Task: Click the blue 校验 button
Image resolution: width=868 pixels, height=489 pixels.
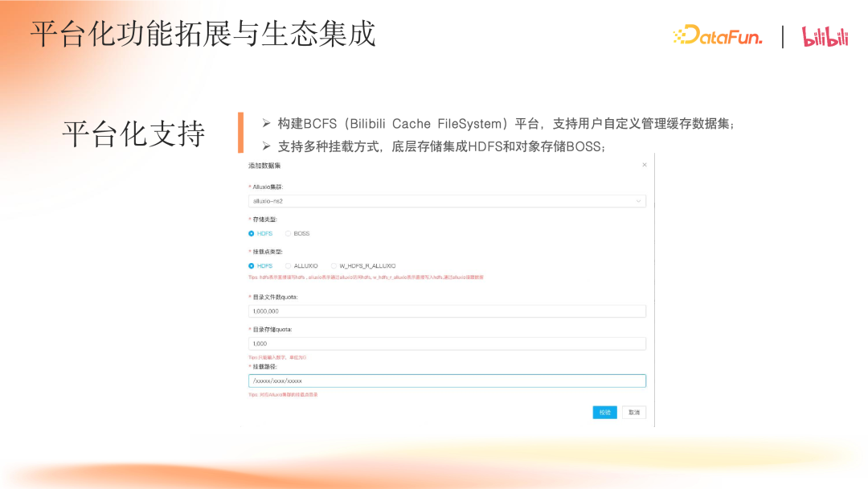Action: tap(604, 413)
